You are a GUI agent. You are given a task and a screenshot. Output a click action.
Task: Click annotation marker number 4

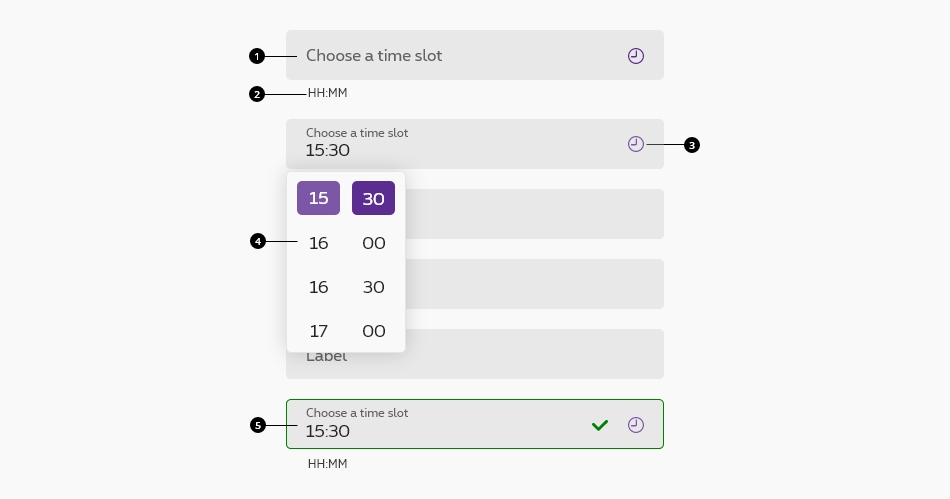(258, 241)
